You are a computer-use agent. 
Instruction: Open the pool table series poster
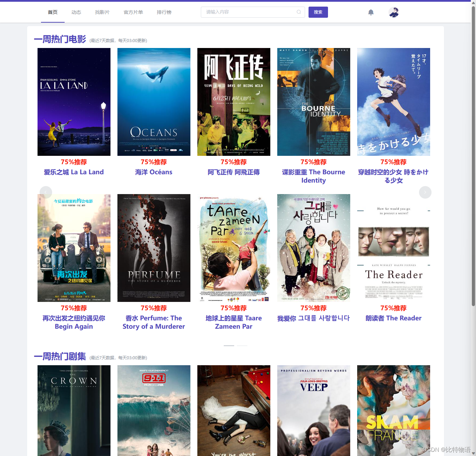pos(234,410)
